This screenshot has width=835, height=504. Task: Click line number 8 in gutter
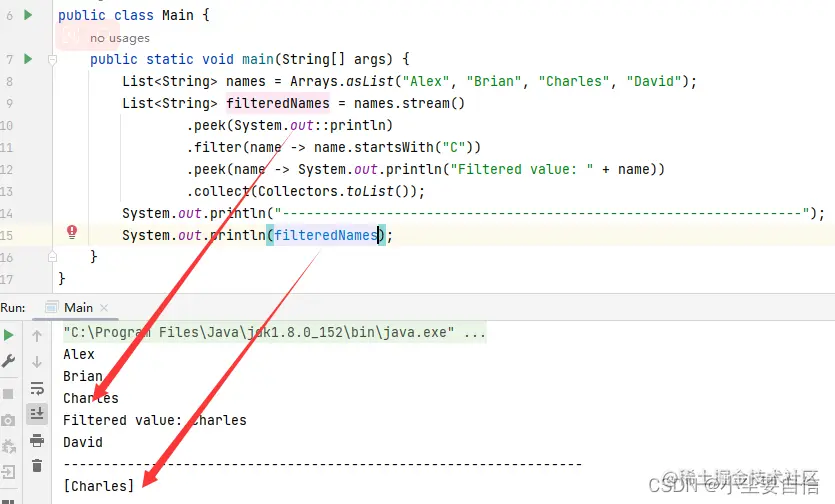pos(9,82)
